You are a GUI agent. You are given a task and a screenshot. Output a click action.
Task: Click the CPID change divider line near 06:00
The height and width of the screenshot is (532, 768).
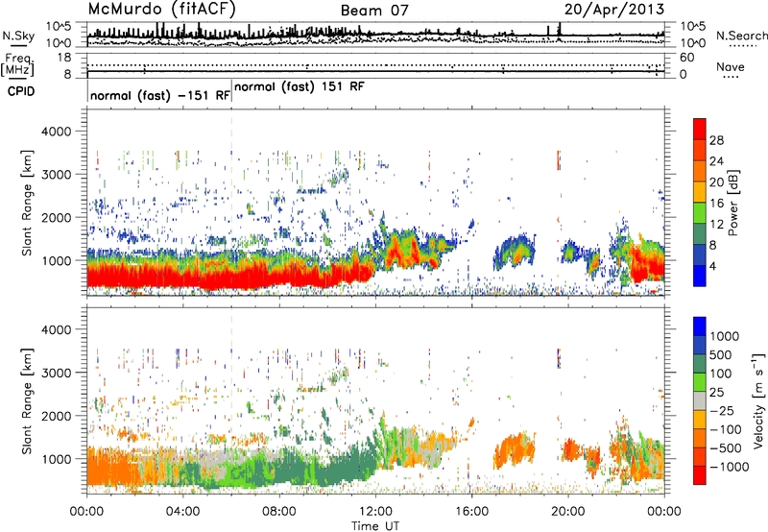pos(231,90)
